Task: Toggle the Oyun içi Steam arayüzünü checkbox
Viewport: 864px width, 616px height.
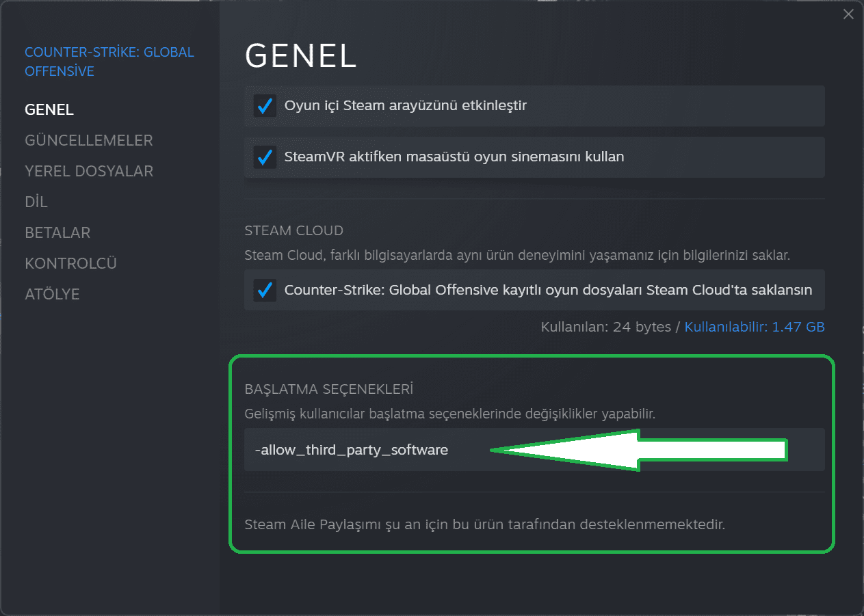Action: 265,106
